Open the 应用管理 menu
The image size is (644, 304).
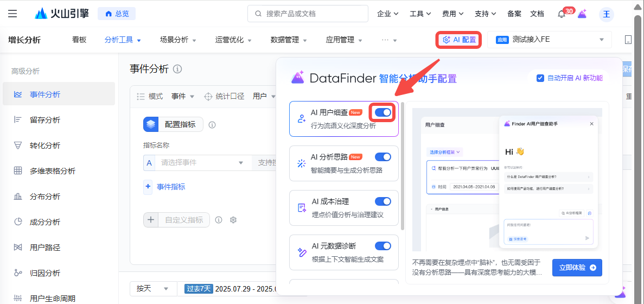pyautogui.click(x=344, y=40)
